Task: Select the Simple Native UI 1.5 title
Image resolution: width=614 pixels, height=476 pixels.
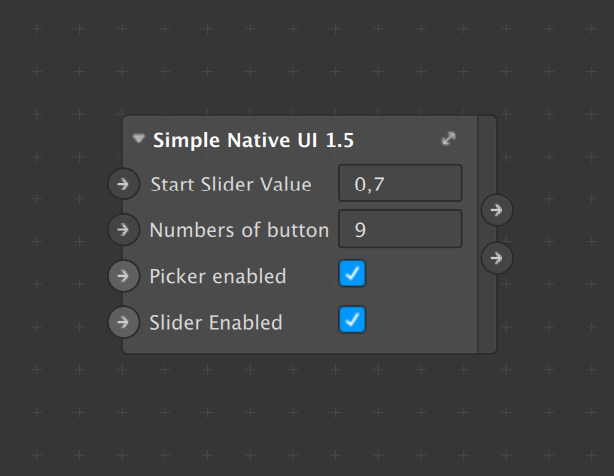Action: coord(253,141)
